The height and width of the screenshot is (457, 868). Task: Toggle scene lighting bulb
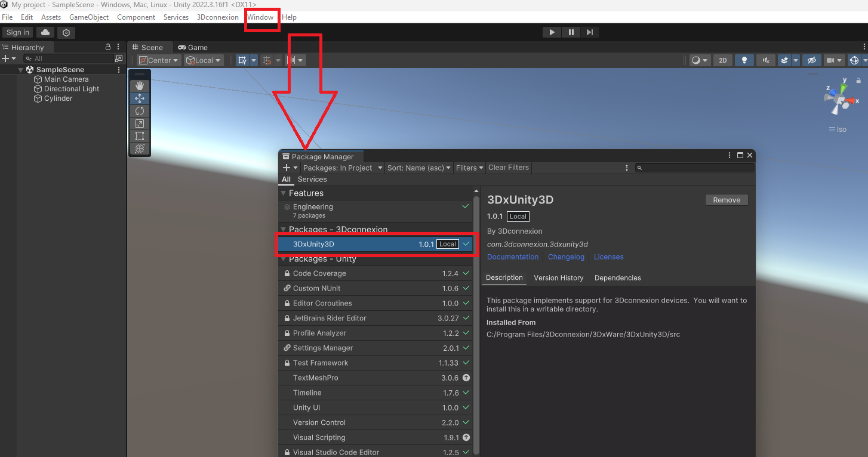(x=744, y=60)
